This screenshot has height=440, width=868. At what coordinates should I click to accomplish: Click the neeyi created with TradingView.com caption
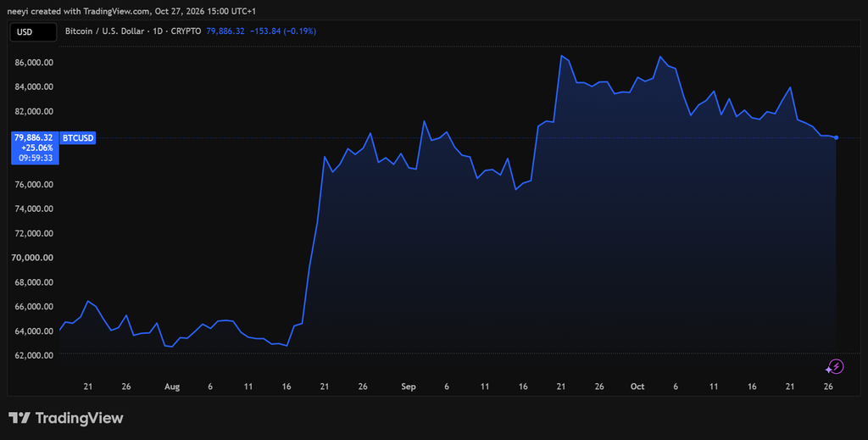pos(131,11)
